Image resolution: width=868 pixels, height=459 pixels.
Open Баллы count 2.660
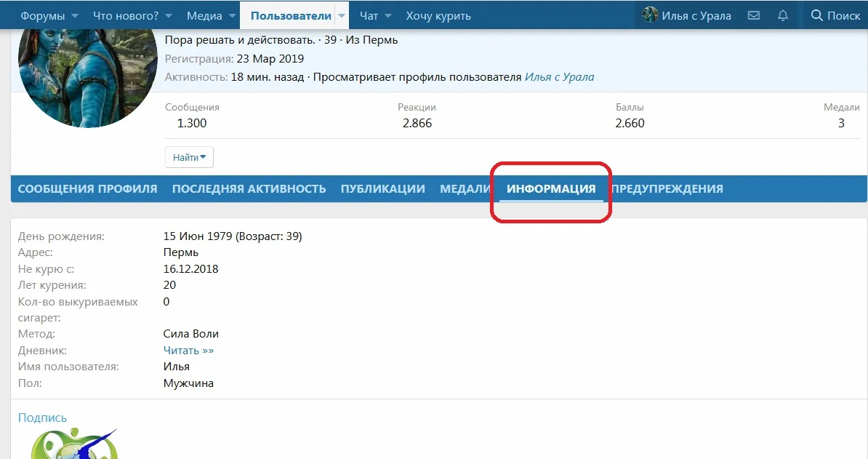click(x=630, y=123)
